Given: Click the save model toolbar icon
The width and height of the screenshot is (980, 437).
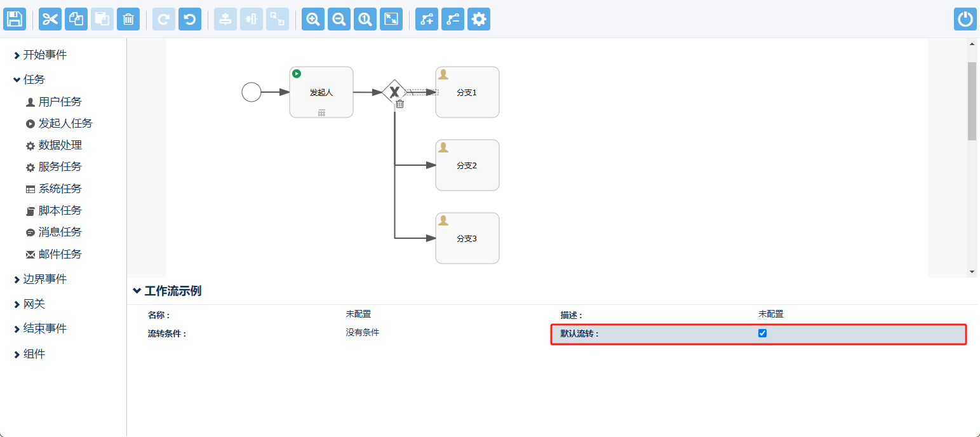Looking at the screenshot, I should tap(15, 19).
